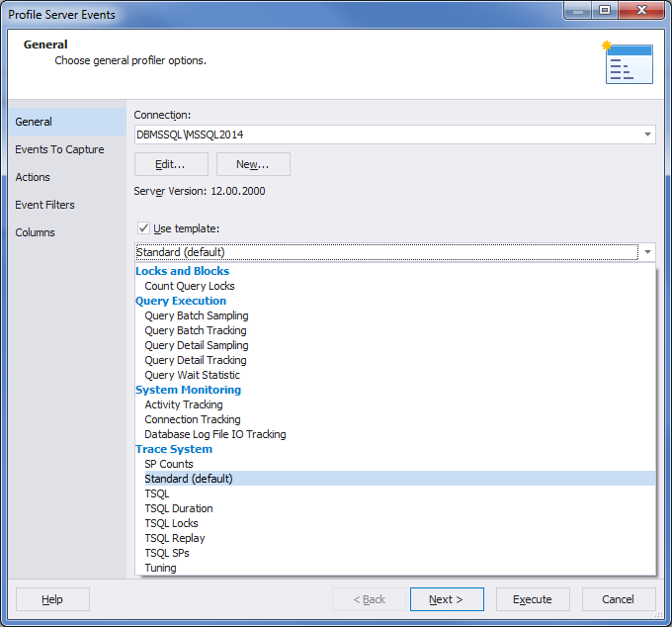Open the Events To Capture page
Image resolution: width=672 pixels, height=627 pixels.
point(67,149)
